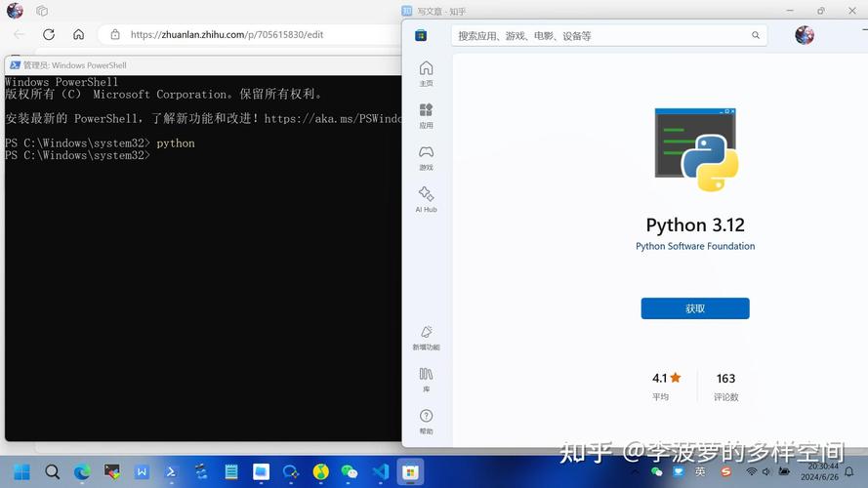Go to browser home page
This screenshot has width=868, height=488.
(79, 34)
